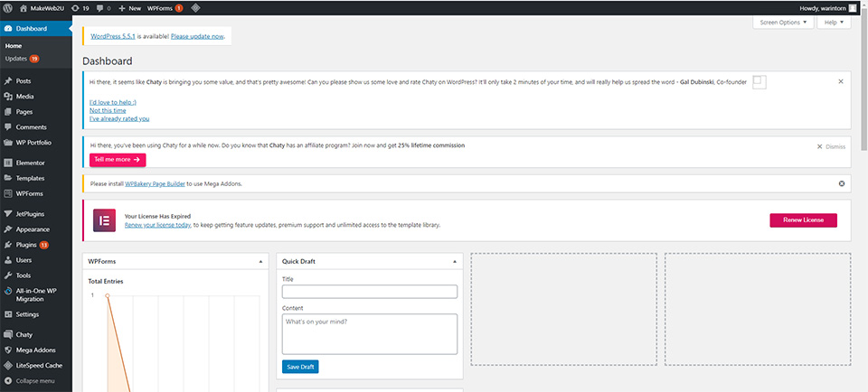Open the Media library from sidebar

24,96
